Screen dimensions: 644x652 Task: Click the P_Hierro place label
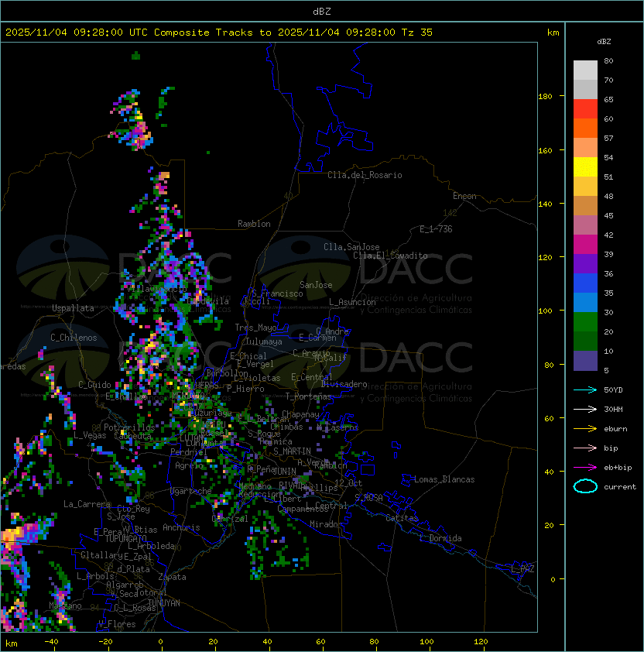(x=245, y=389)
